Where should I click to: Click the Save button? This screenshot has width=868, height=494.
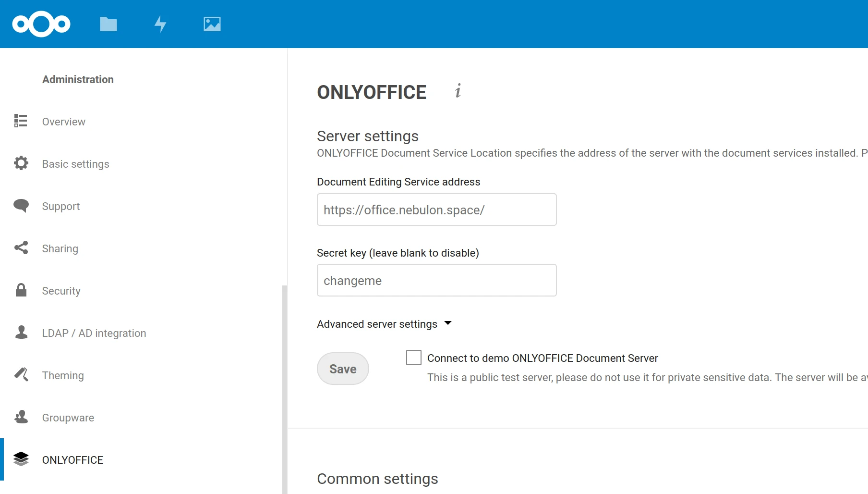pos(342,368)
